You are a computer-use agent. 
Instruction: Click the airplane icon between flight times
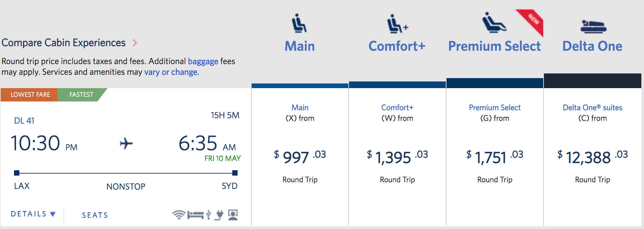(126, 144)
